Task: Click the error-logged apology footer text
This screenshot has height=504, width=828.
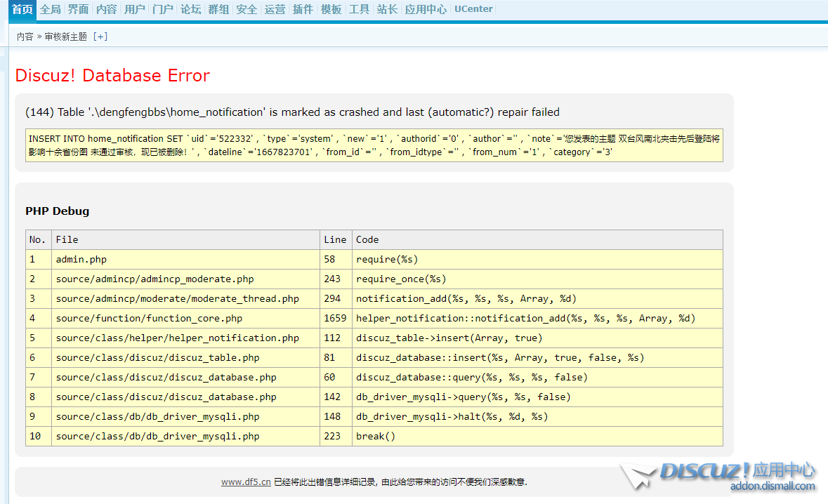Action: (x=400, y=482)
